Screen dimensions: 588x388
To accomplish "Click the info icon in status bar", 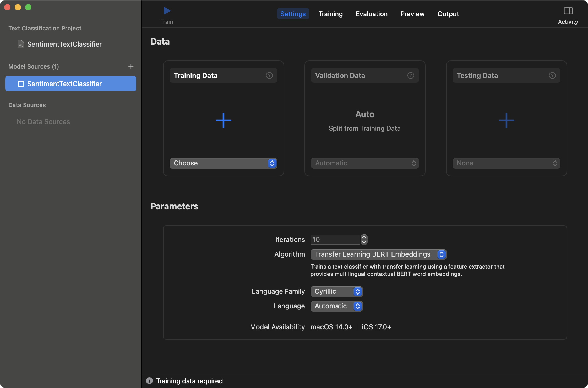I will pos(149,381).
